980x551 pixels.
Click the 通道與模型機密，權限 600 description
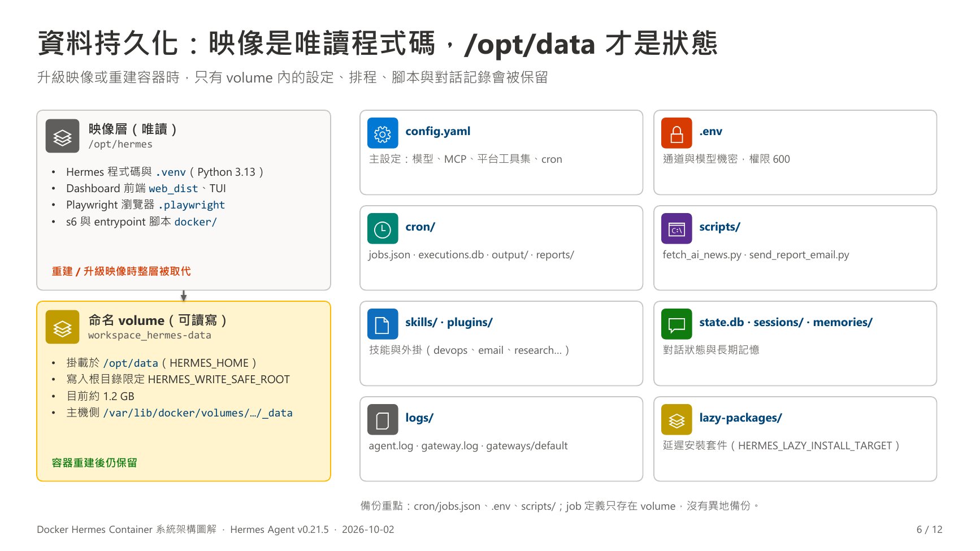click(x=726, y=159)
